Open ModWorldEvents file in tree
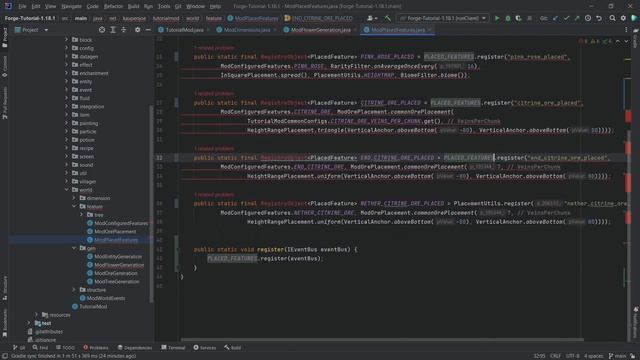 105,298
